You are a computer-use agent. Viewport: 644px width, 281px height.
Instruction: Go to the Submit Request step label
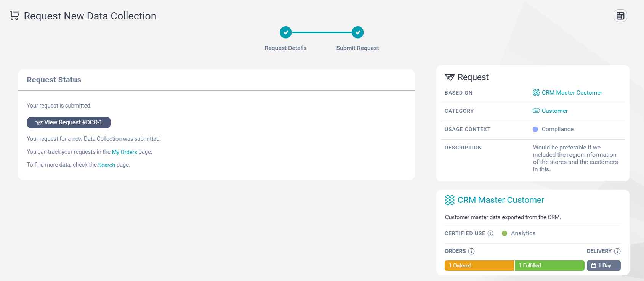(357, 48)
